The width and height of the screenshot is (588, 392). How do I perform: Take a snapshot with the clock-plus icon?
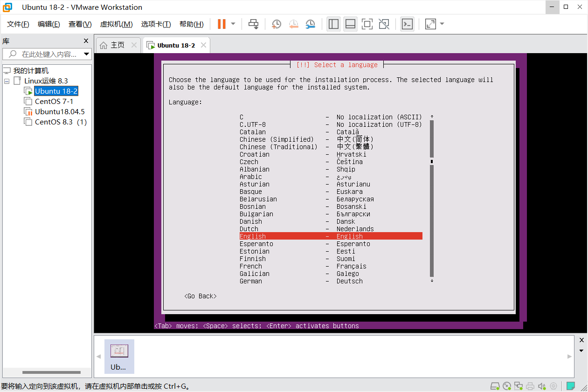pos(277,24)
